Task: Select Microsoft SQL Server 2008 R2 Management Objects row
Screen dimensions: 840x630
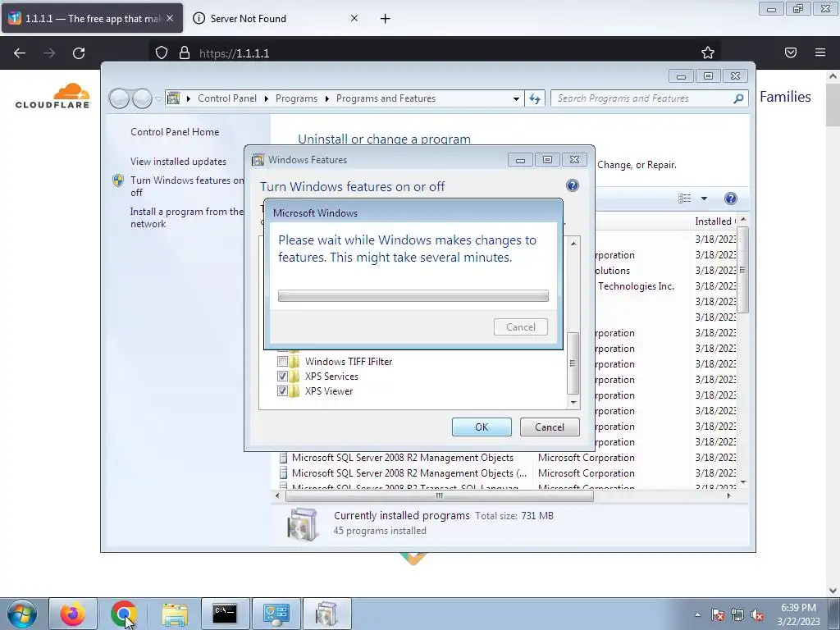Action: tap(402, 458)
